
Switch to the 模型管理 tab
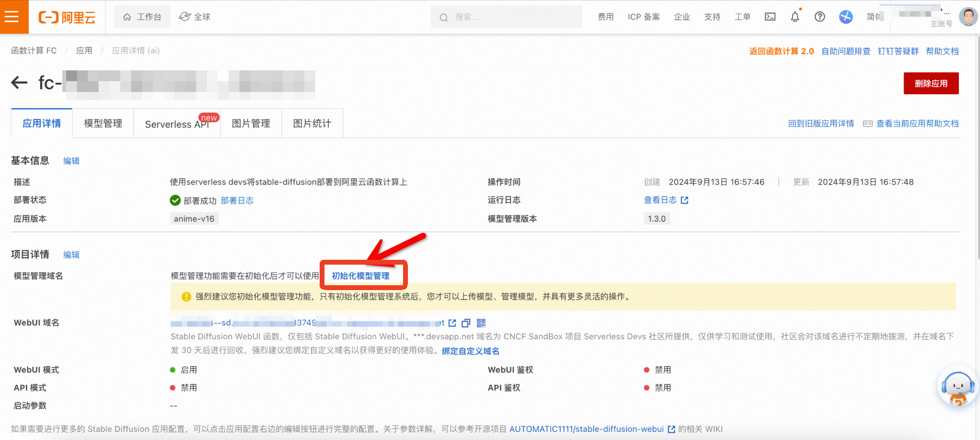pyautogui.click(x=103, y=123)
